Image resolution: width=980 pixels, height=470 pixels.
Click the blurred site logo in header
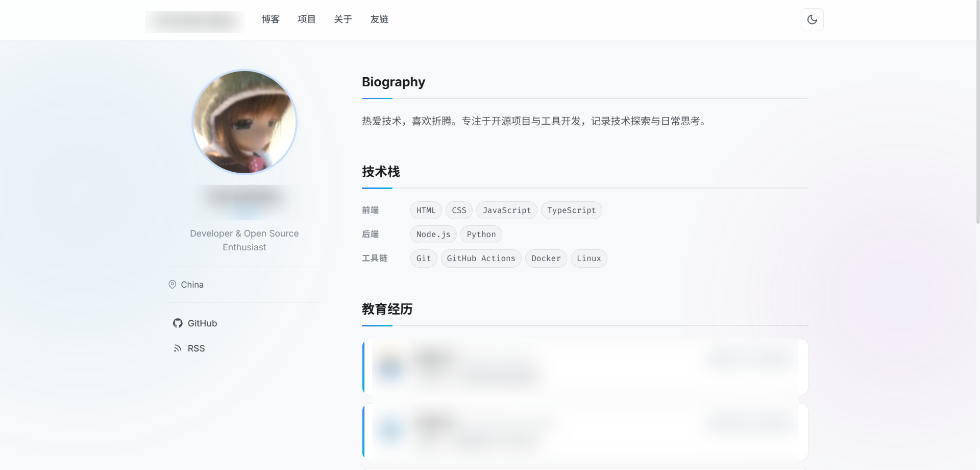pos(194,21)
